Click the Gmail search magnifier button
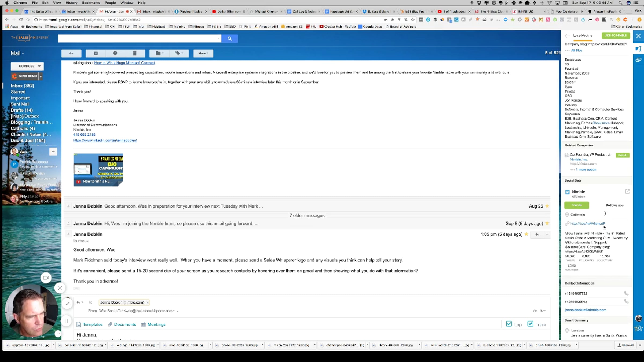Screen dimensions: 644x362 click(x=229, y=39)
